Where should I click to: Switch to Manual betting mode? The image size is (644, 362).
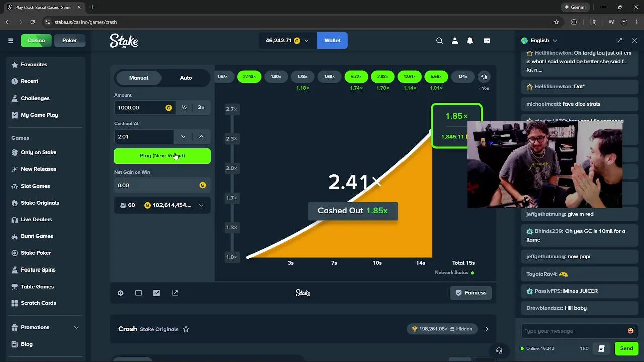tap(139, 78)
